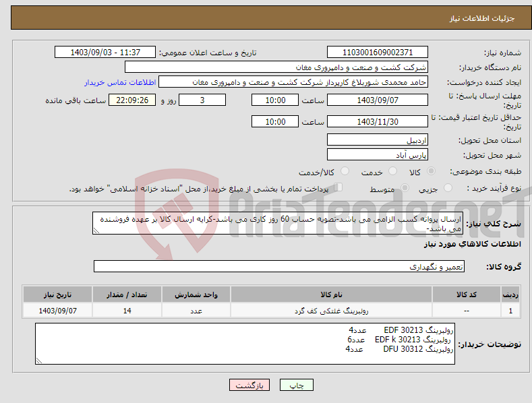Viewport: 532px width, 403px height.
Task: Click the تاریخ نیاز column header
Action: coord(57,294)
